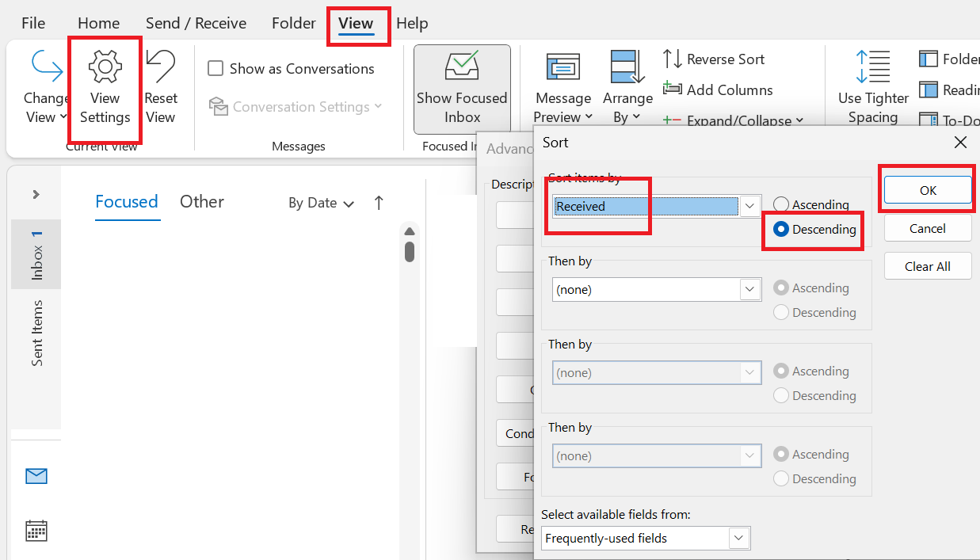
Task: Switch to the Focused inbox tab
Action: pyautogui.click(x=127, y=202)
